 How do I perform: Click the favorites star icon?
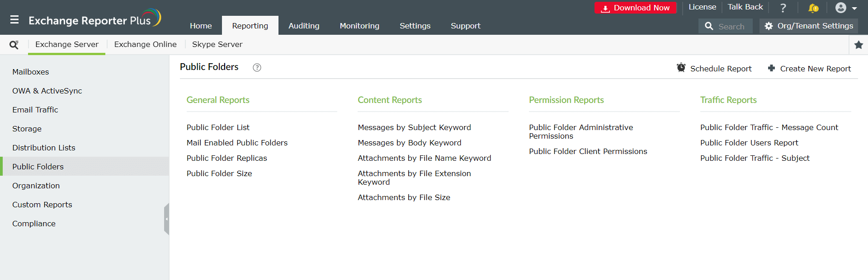coord(859,45)
